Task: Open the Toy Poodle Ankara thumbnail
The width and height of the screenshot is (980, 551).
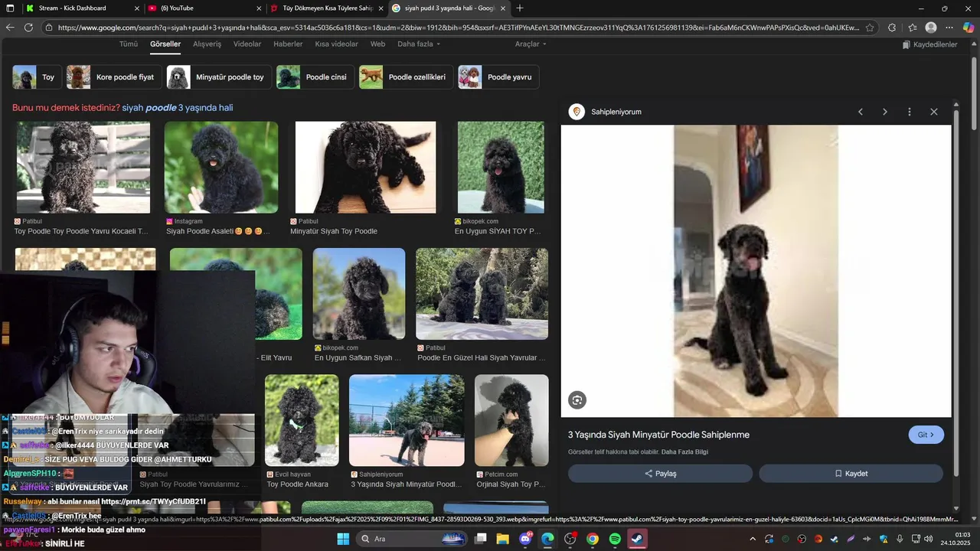Action: pos(302,420)
